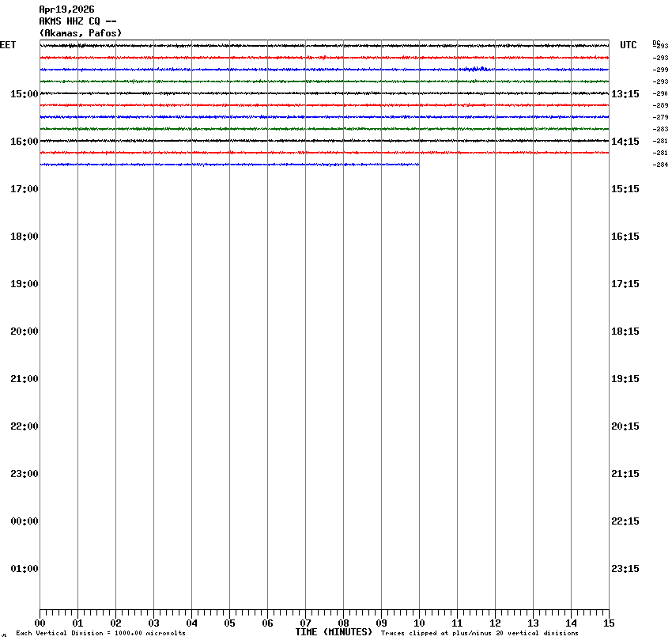Click the (Akamas, Pafos) location text
Viewport: 672px width, 644px height.
coord(80,33)
